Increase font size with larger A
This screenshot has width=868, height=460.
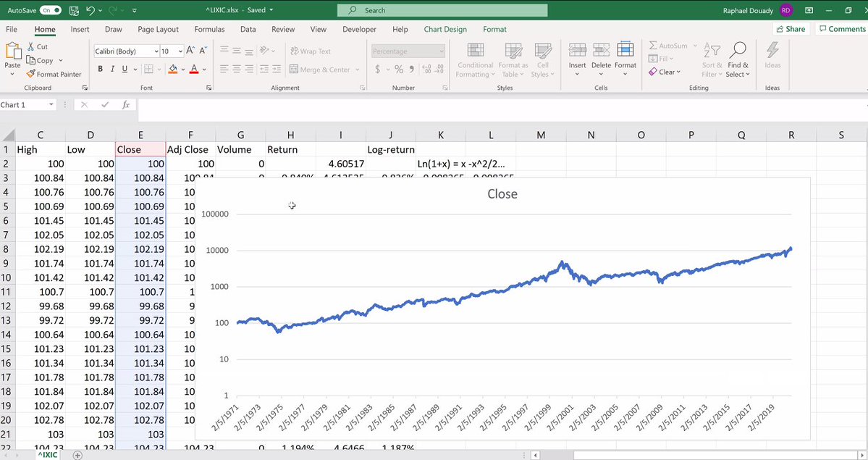190,51
